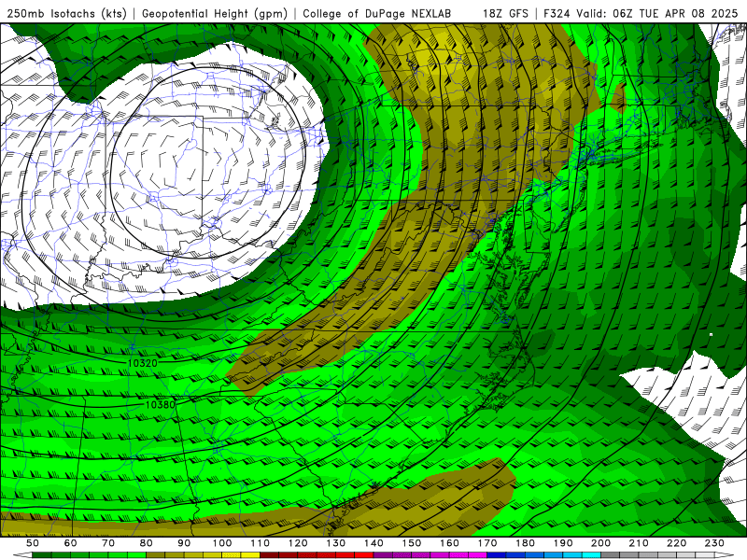Screen dimensions: 747x560
Task: Click the 10320 height contour label
Action: tap(143, 363)
